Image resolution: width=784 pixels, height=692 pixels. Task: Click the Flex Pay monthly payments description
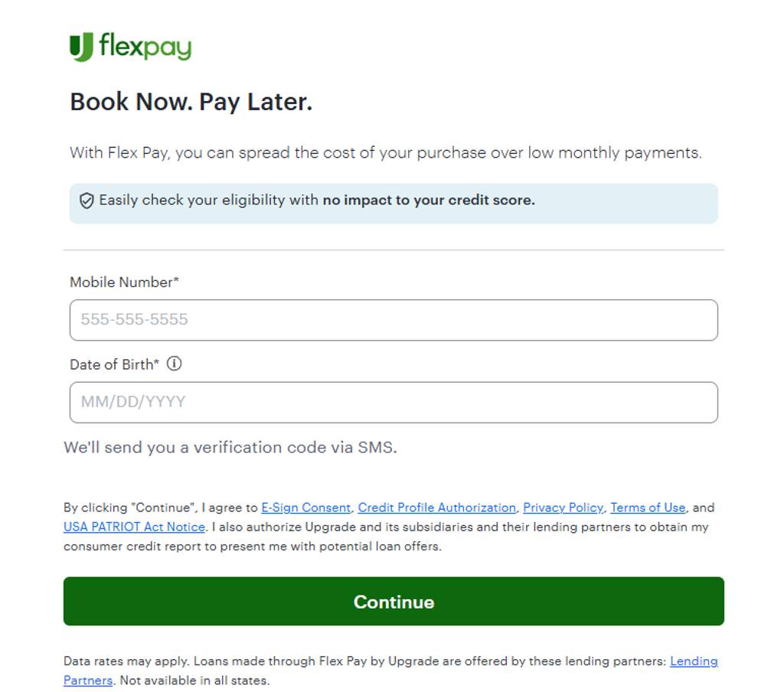pyautogui.click(x=385, y=153)
